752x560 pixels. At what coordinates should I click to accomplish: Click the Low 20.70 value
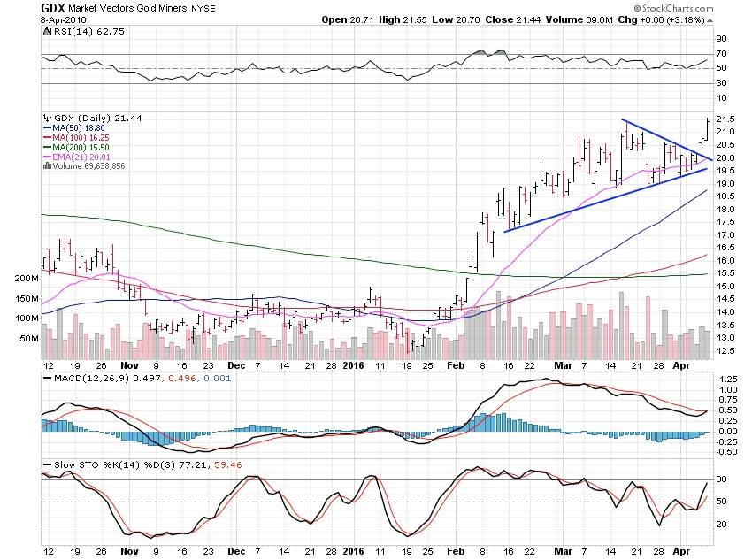(x=456, y=19)
